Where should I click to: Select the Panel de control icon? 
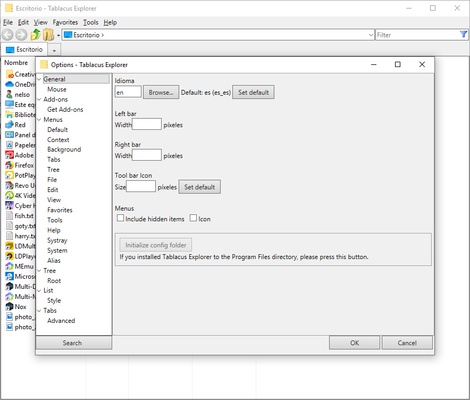point(9,135)
